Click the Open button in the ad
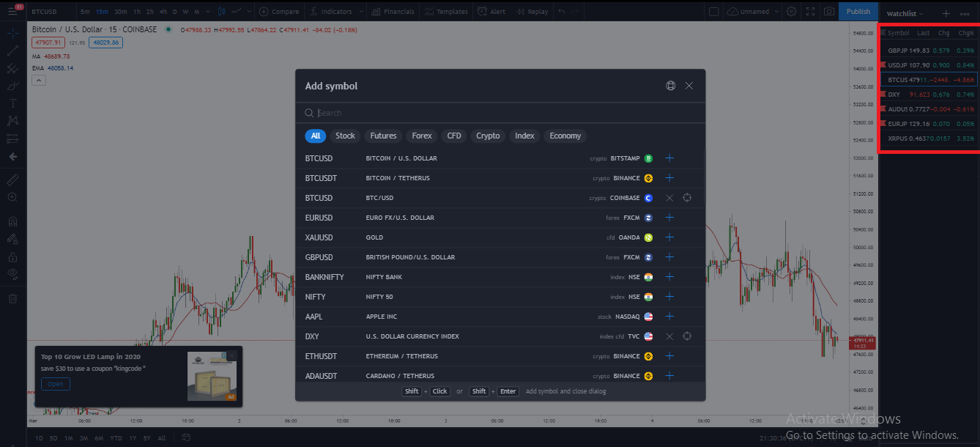 (56, 384)
